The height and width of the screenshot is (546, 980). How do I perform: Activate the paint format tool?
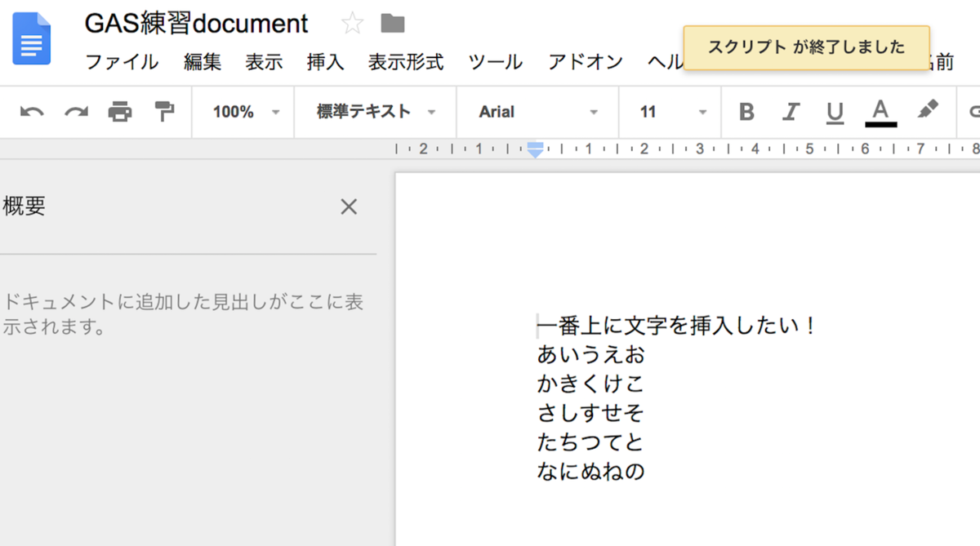[165, 111]
